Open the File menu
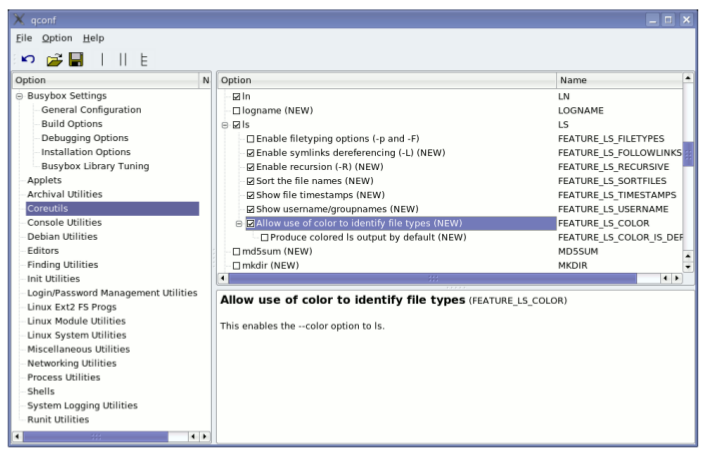 pyautogui.click(x=24, y=38)
